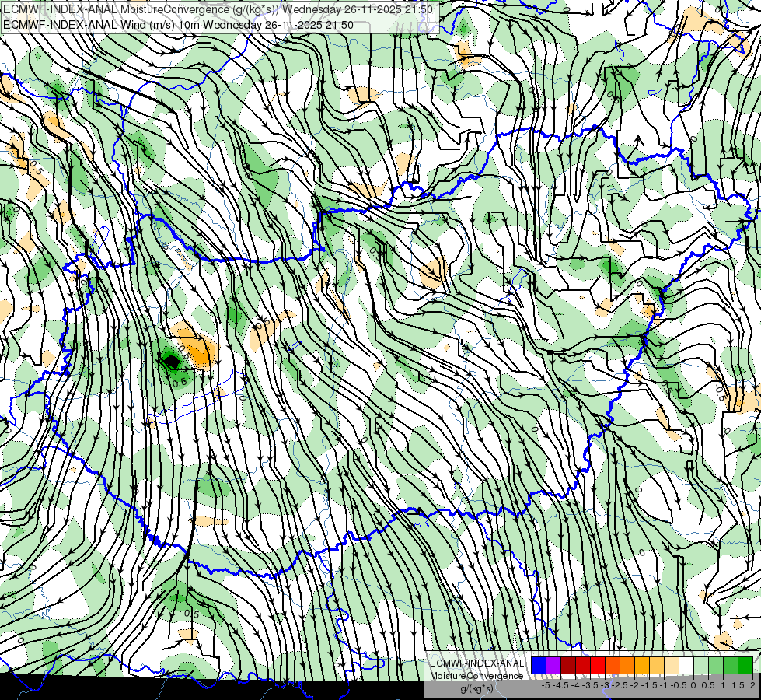Click the MoistureConvergence title line at top
This screenshot has height=700, width=761.
coord(218,9)
